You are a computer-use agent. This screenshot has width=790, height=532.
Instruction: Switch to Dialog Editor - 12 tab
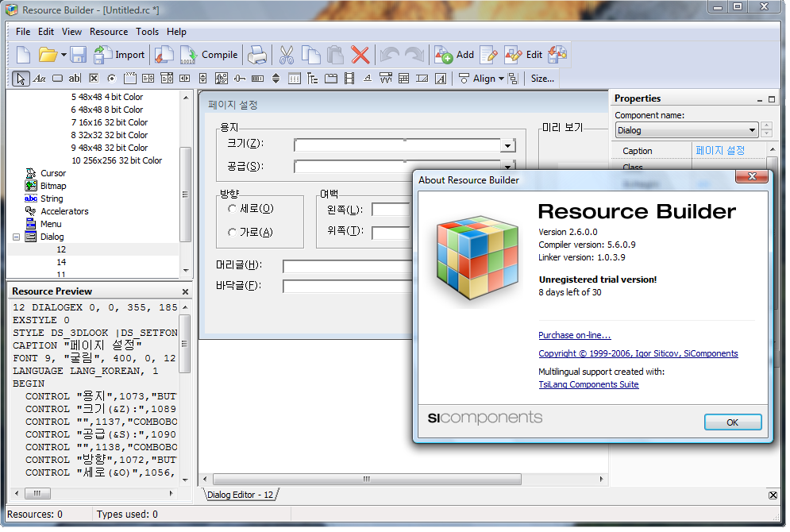pyautogui.click(x=241, y=495)
